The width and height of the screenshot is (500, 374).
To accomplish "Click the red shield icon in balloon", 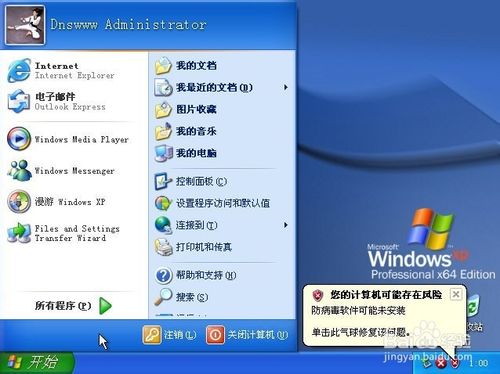I will coord(318,295).
